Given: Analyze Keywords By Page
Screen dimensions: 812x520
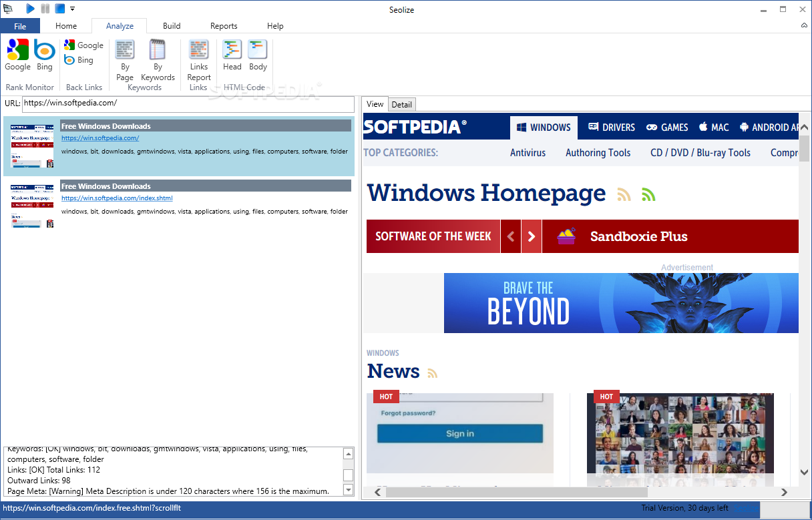Looking at the screenshot, I should click(x=125, y=60).
